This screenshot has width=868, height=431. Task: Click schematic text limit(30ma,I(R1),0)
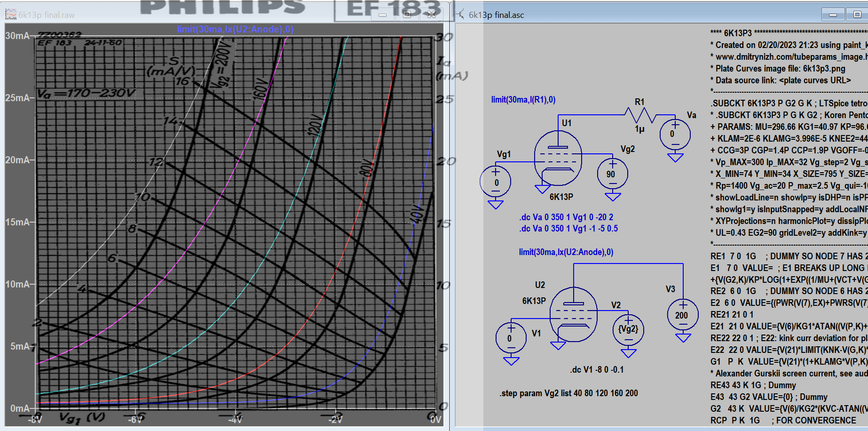coord(523,100)
